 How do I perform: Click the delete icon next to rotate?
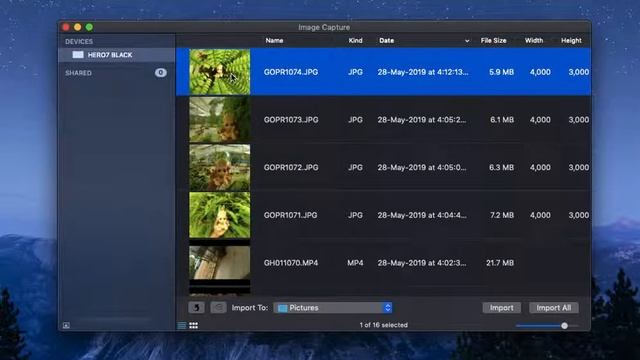pos(218,307)
